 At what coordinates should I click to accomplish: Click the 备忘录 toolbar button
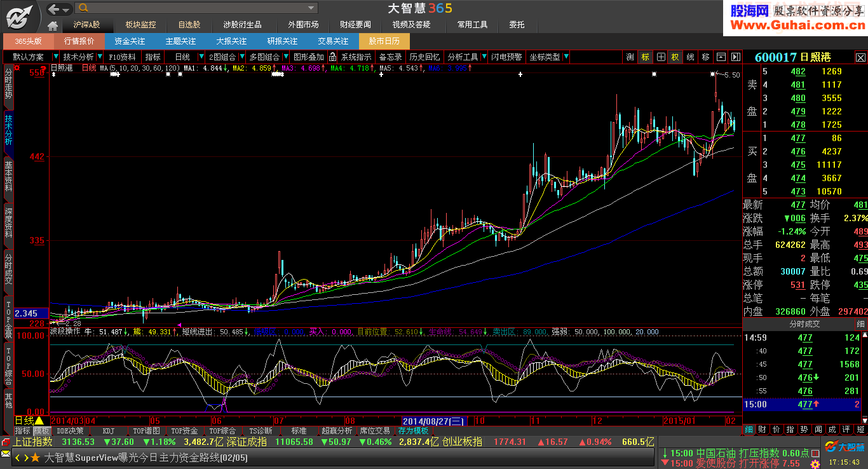pyautogui.click(x=390, y=57)
